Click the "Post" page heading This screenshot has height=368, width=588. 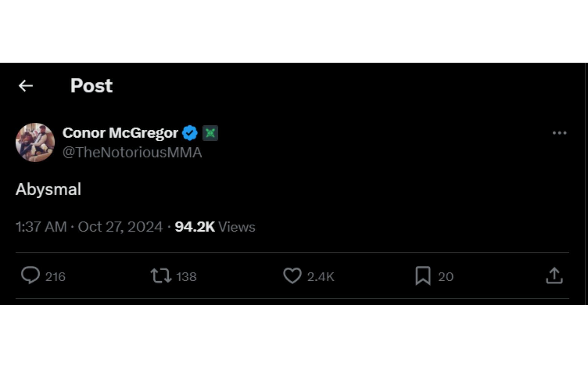coord(91,86)
